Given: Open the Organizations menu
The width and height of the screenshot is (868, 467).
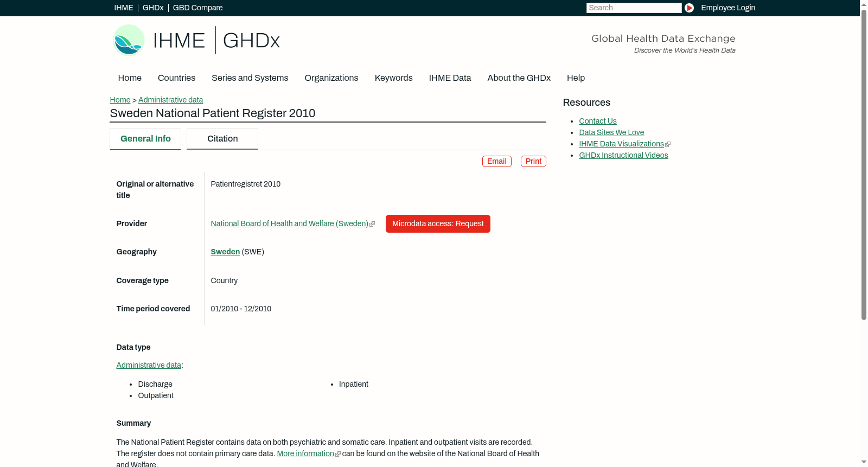Looking at the screenshot, I should click(x=331, y=78).
